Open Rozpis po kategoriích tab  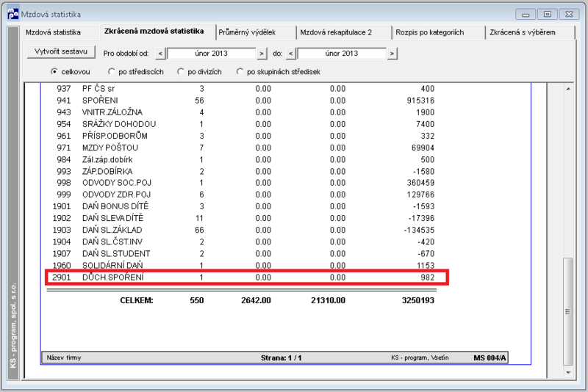(x=430, y=32)
